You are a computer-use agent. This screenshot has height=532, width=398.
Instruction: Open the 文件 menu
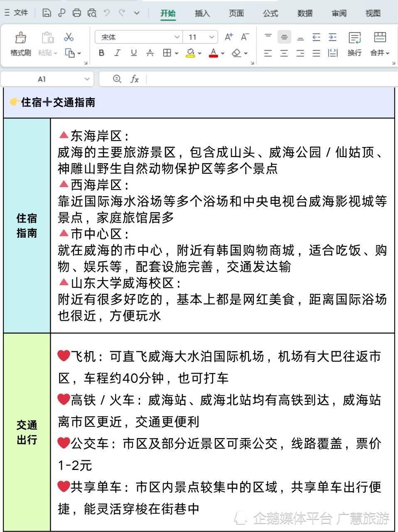20,12
